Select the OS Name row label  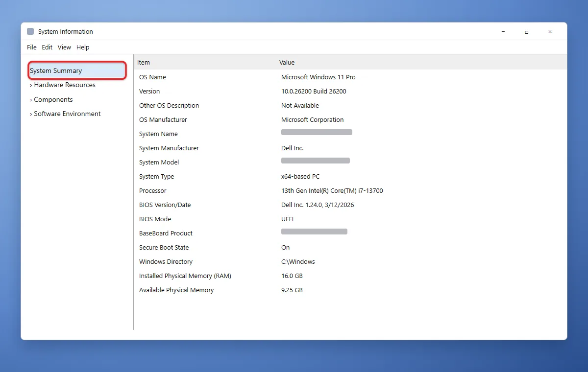click(x=152, y=77)
